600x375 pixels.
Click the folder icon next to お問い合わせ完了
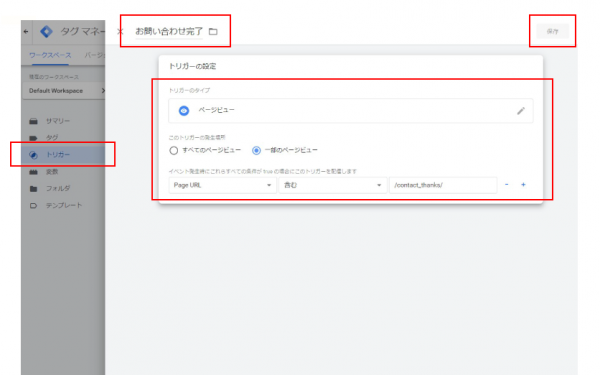click(x=213, y=32)
